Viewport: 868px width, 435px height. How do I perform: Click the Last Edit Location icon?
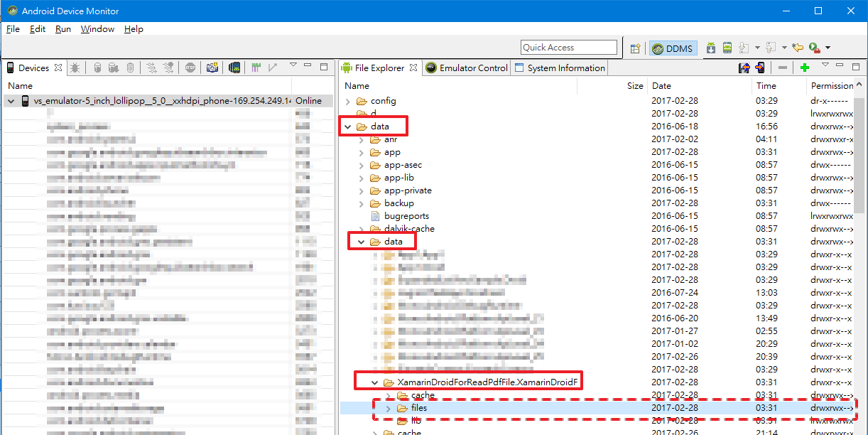[797, 48]
